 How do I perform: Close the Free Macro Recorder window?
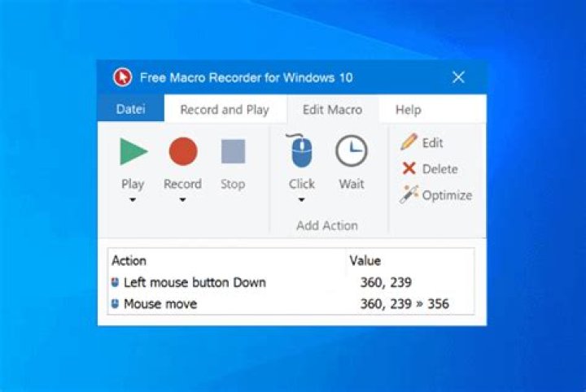[x=458, y=77]
